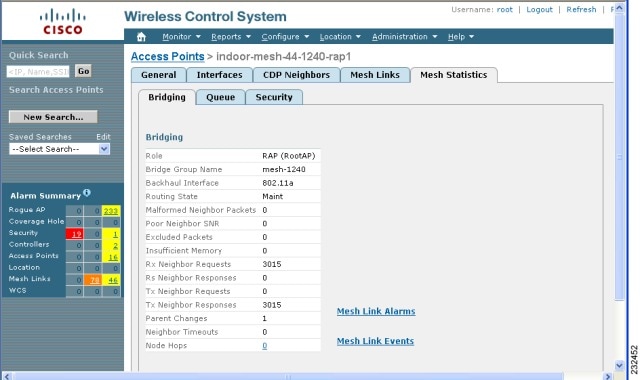
Task: Open the Mesh Link Events link
Action: click(375, 341)
